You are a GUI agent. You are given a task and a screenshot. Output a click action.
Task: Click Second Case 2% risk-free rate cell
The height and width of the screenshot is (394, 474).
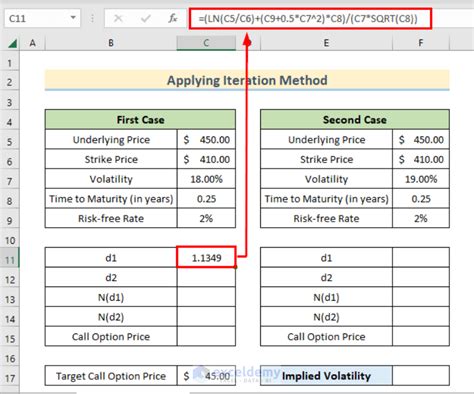(x=421, y=218)
